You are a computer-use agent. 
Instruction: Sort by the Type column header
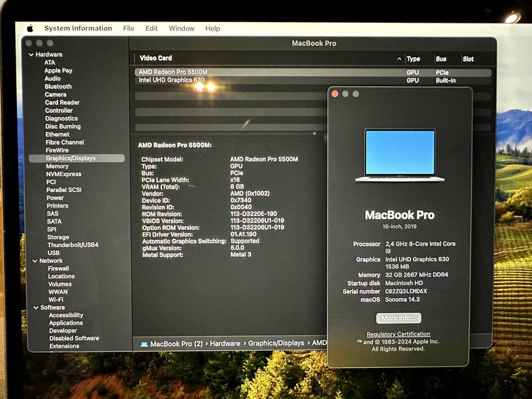pyautogui.click(x=413, y=59)
